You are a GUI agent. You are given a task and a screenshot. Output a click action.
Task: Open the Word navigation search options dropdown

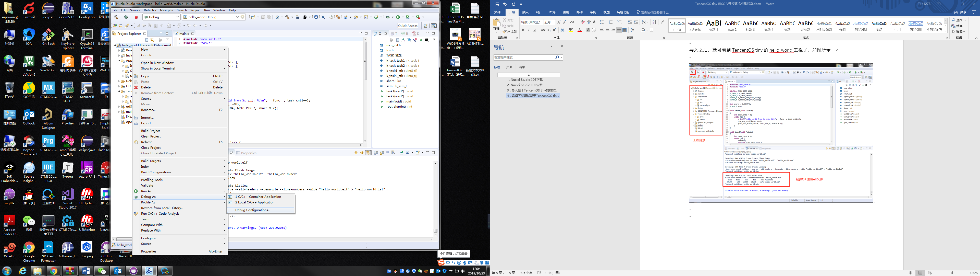tap(561, 57)
